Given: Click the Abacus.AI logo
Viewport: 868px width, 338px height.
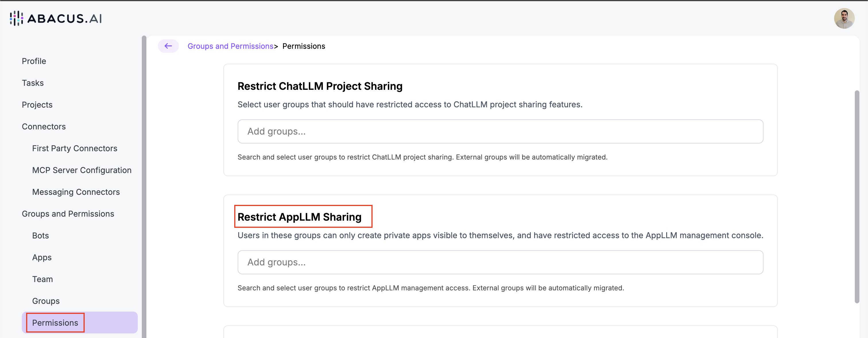Looking at the screenshot, I should pyautogui.click(x=56, y=18).
